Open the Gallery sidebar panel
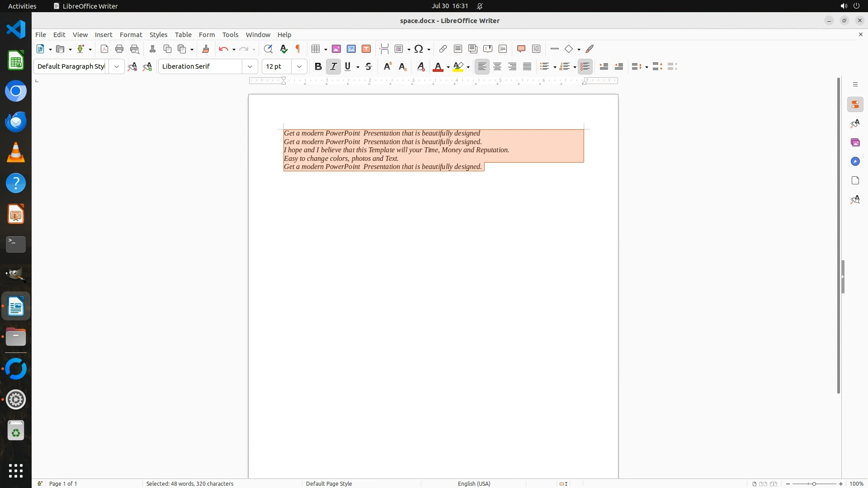 pyautogui.click(x=855, y=143)
